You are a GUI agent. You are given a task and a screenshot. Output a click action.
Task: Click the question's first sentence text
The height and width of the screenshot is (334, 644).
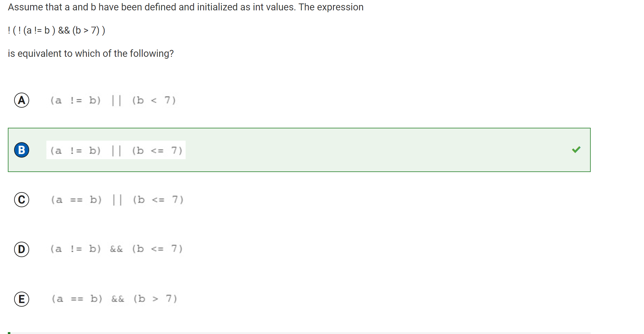pyautogui.click(x=186, y=7)
